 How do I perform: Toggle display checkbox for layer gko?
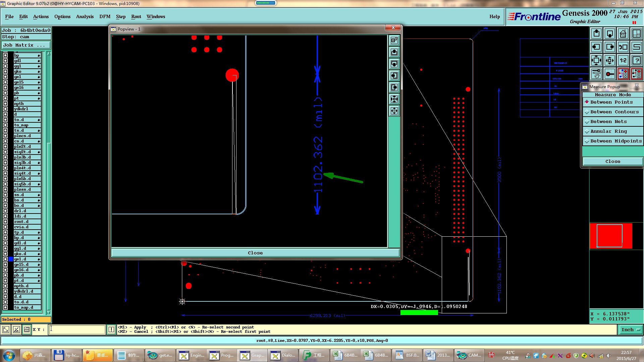pos(5,71)
